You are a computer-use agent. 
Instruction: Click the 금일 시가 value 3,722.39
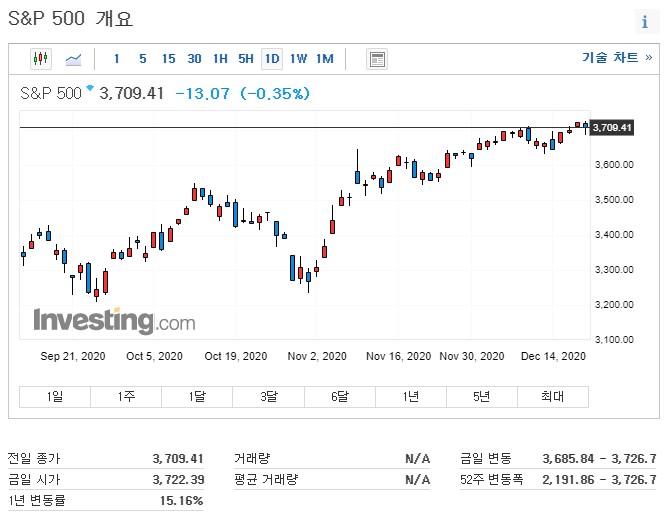(x=178, y=480)
